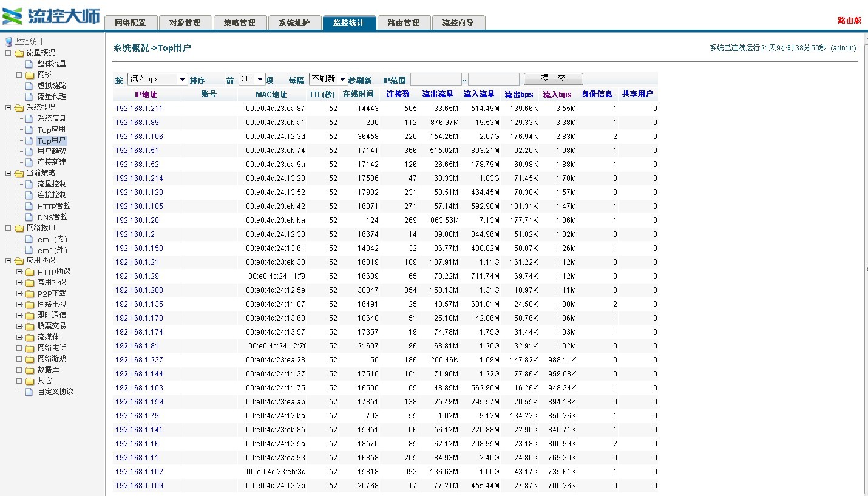Switch to the 对象管理 tab
Screen dimensions: 868x496
185,22
